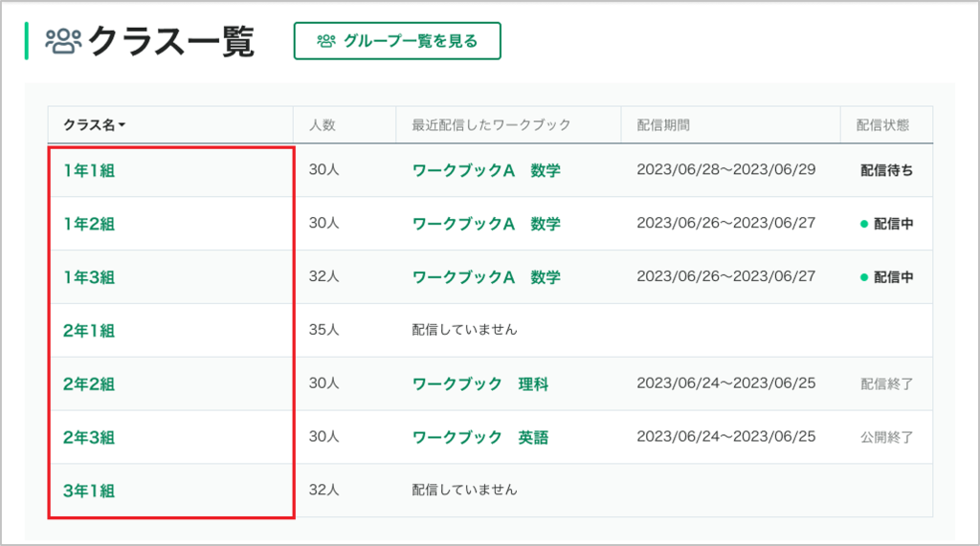
Task: Sort by クラス名 dropdown arrow
Action: click(x=122, y=125)
